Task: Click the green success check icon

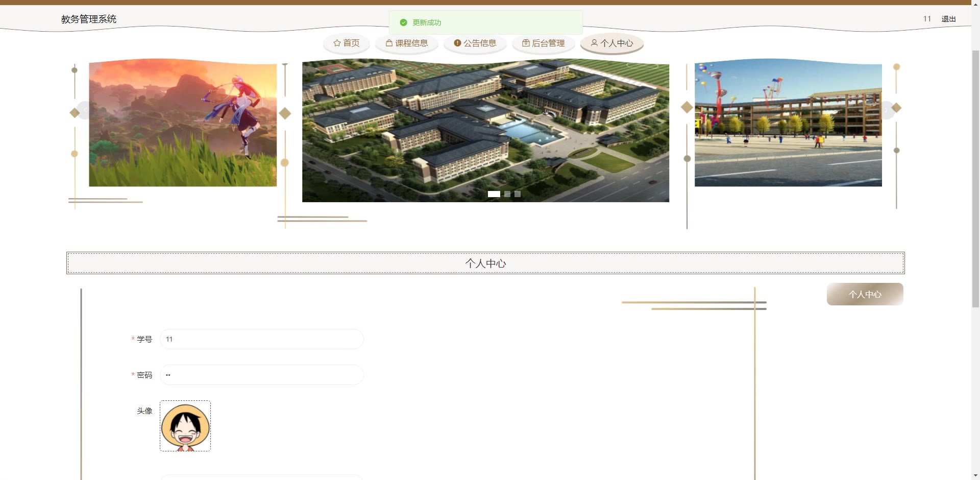Action: [403, 22]
